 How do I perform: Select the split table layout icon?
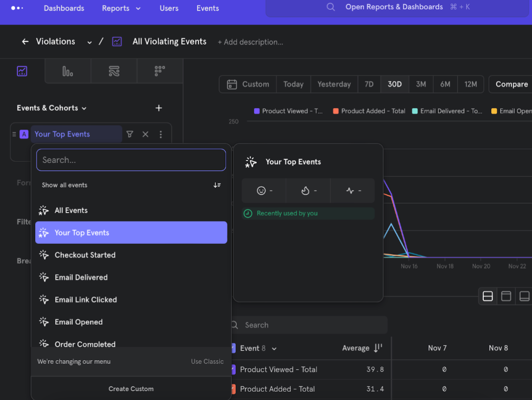(x=487, y=296)
